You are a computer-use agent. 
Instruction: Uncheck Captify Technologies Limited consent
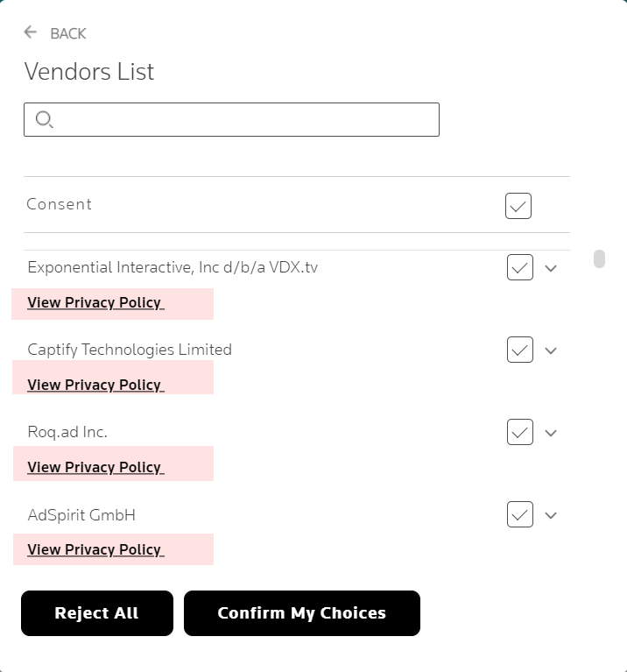pos(520,350)
